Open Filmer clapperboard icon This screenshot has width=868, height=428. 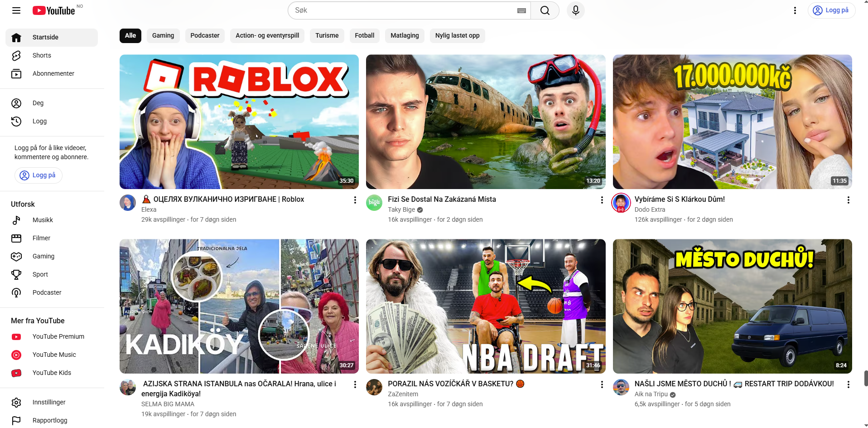coord(16,238)
